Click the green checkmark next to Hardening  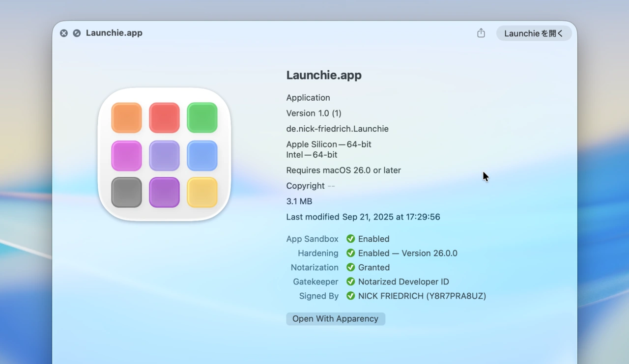(350, 253)
